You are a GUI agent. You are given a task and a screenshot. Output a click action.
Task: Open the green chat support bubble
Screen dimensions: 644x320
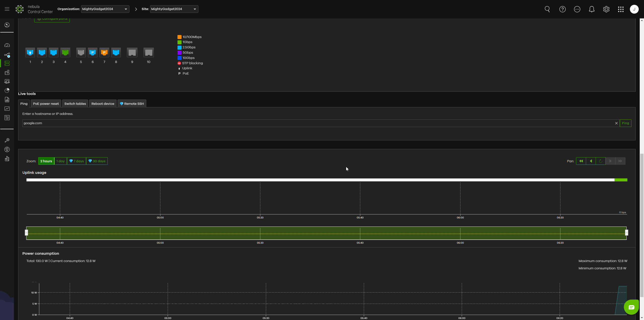[631, 307]
